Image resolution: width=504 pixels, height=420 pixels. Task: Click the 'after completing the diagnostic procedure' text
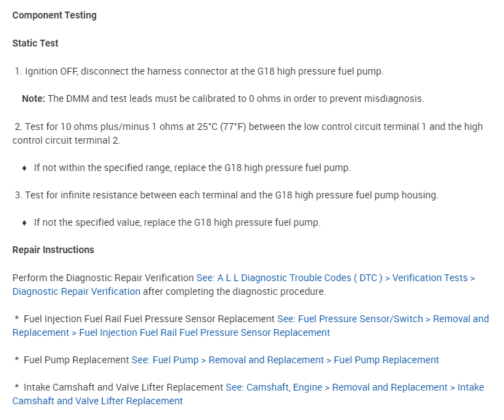click(x=234, y=291)
